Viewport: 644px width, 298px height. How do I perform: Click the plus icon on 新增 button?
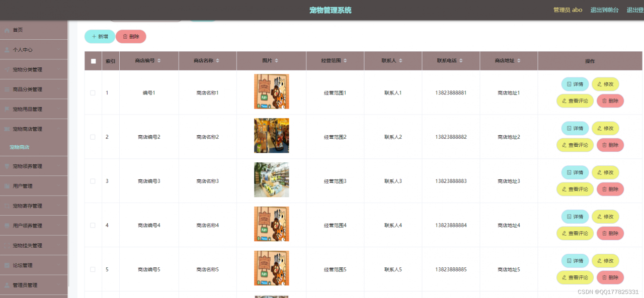pyautogui.click(x=94, y=37)
